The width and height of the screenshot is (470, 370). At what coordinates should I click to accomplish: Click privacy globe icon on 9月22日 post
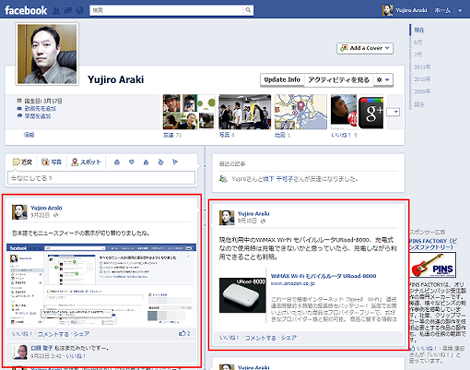tap(56, 215)
